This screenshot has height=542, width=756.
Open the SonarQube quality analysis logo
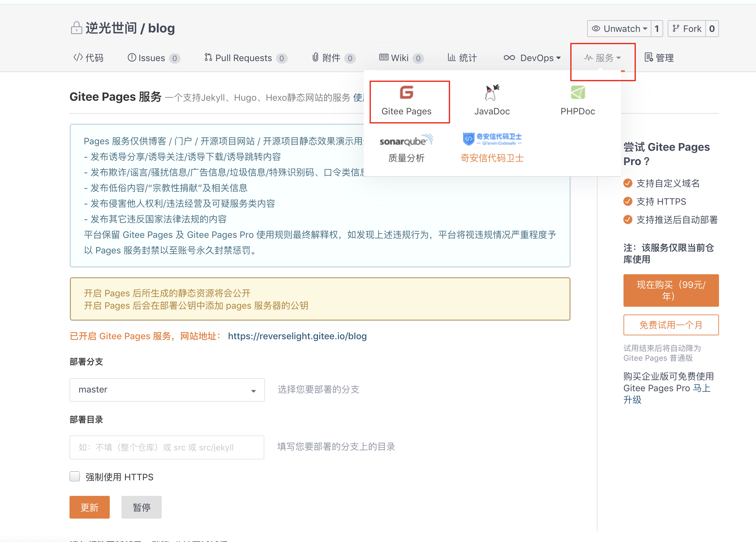coord(406,140)
